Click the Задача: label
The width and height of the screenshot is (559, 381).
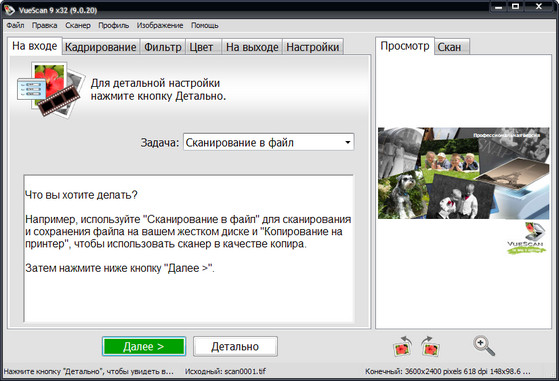click(x=160, y=143)
